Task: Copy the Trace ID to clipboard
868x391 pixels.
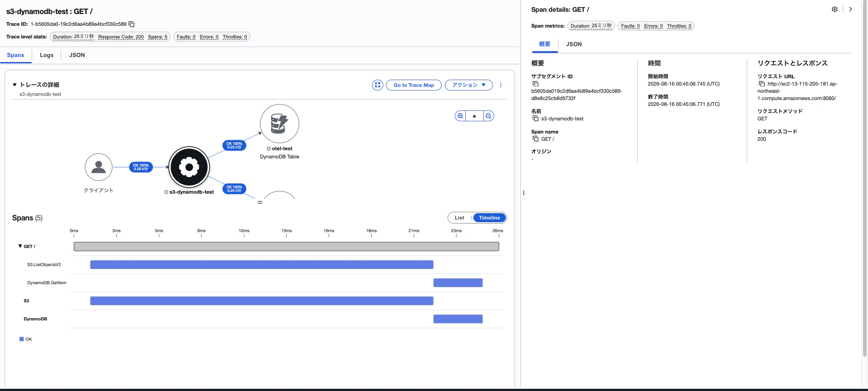Action: [x=132, y=24]
